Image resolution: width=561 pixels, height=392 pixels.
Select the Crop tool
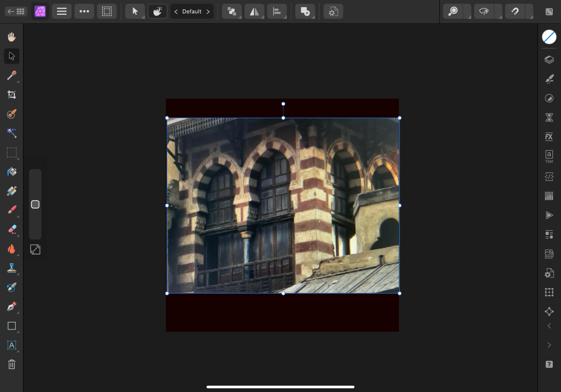click(x=12, y=95)
